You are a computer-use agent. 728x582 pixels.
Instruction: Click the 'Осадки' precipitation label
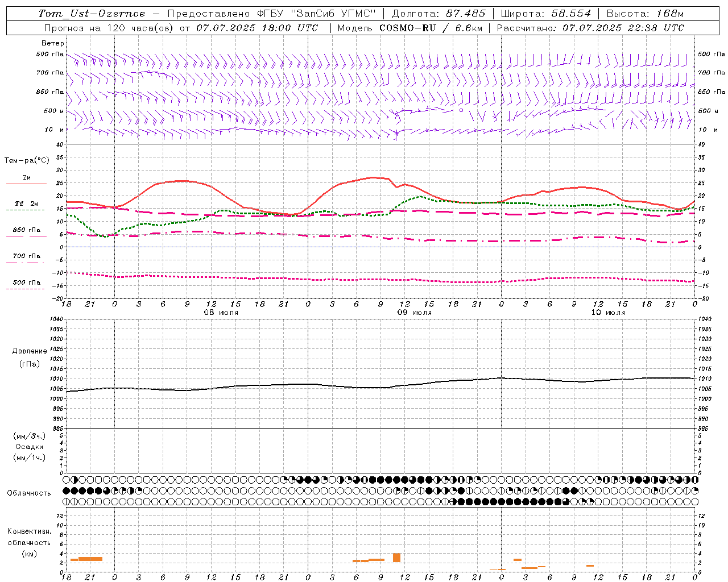30,447
